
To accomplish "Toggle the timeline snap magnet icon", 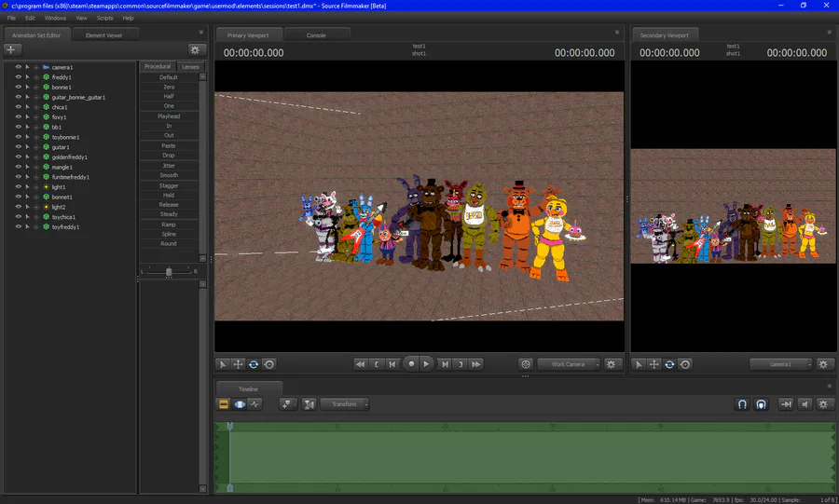I will [742, 404].
